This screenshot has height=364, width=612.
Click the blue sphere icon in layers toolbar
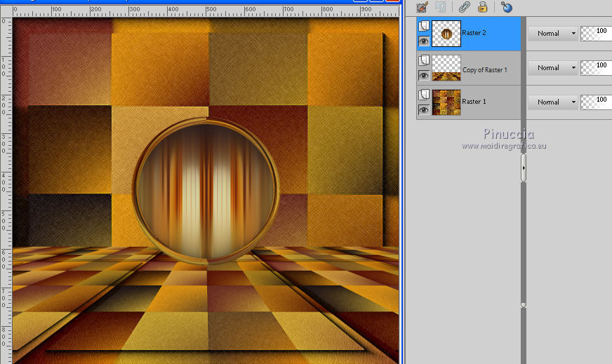(x=507, y=7)
